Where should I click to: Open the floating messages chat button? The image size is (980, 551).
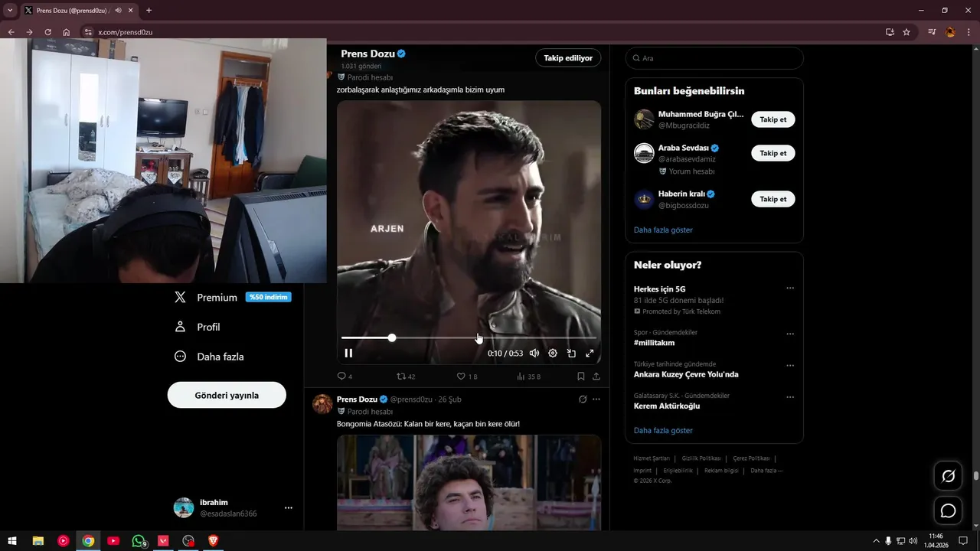click(948, 510)
